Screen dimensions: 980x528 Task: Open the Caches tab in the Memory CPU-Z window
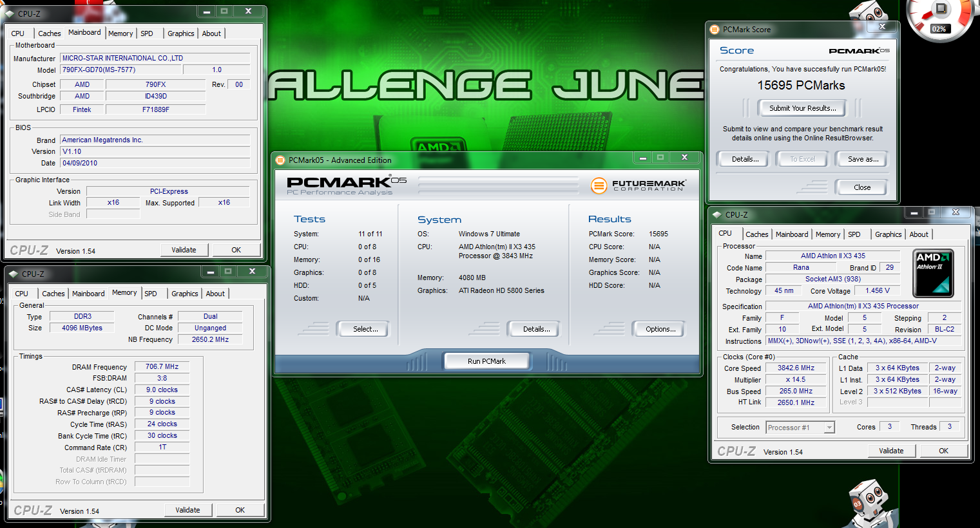click(53, 294)
